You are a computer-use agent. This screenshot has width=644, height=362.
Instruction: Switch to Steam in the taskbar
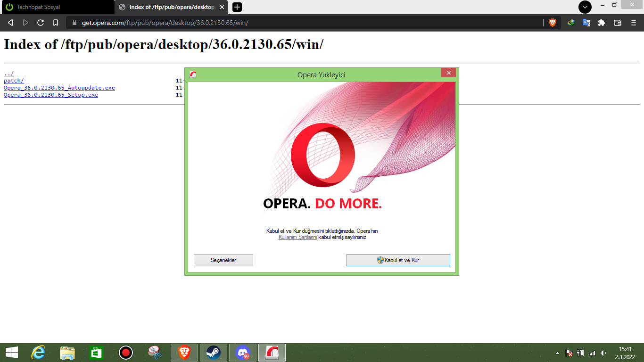[x=214, y=353]
